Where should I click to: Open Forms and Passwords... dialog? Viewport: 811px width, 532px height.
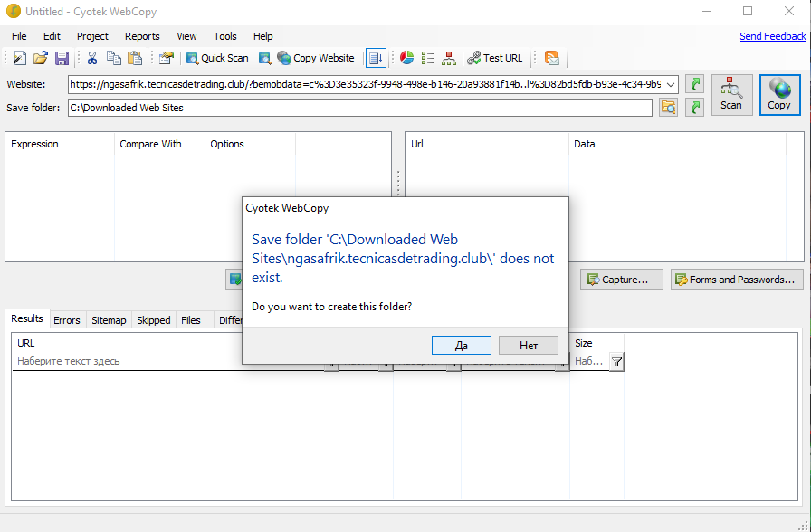[737, 280]
